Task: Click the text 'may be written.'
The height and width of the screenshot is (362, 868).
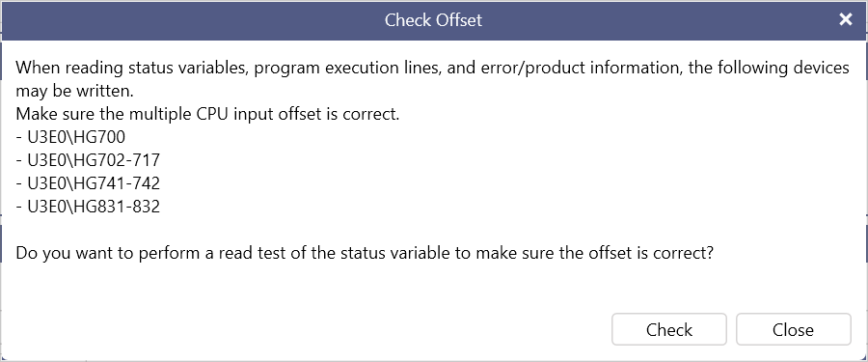Action: click(74, 91)
